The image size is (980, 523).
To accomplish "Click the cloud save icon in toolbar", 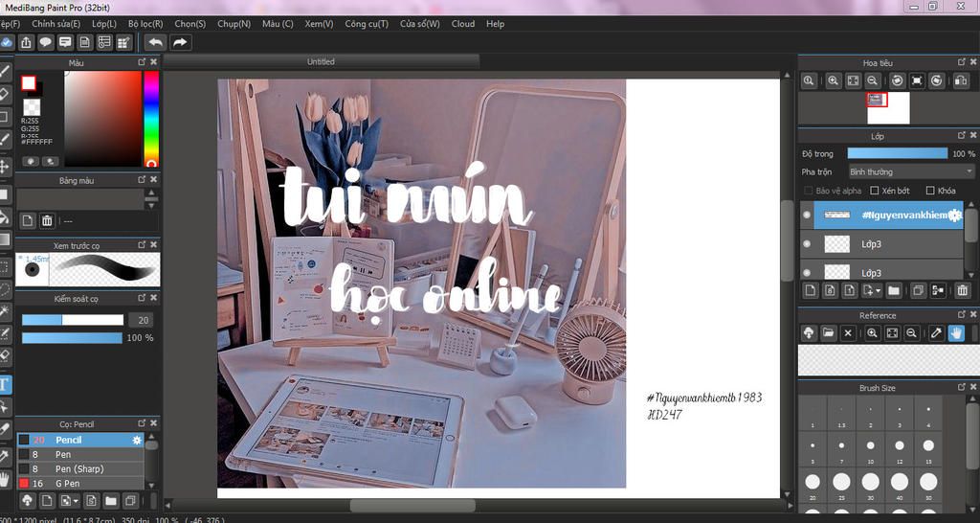I will pos(7,42).
